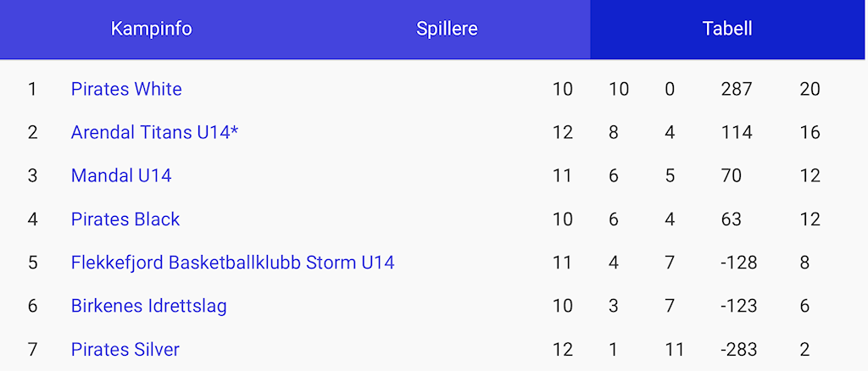Click Pirates White's point difference 287
The height and width of the screenshot is (371, 868).
coord(736,89)
